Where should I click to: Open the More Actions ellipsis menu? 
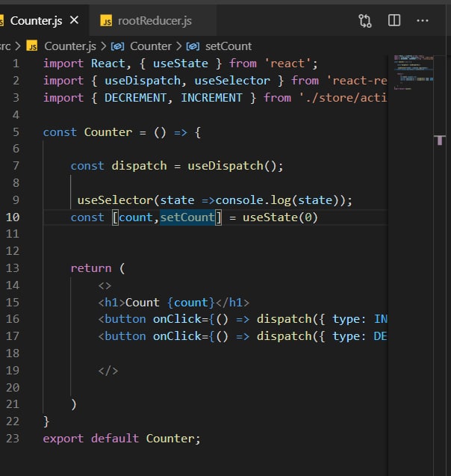coord(423,21)
